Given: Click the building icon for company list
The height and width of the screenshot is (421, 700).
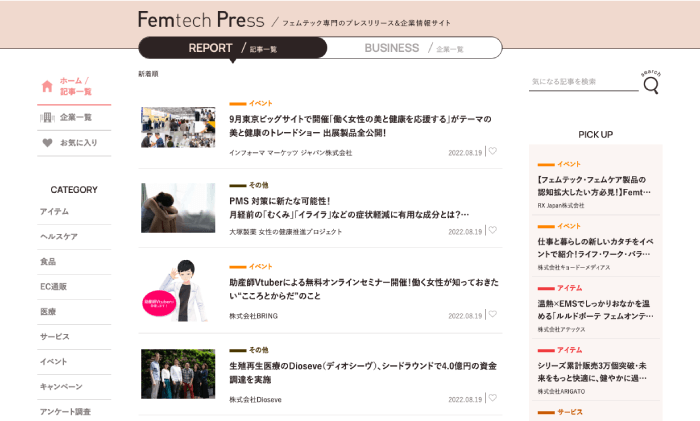Looking at the screenshot, I should (47, 117).
